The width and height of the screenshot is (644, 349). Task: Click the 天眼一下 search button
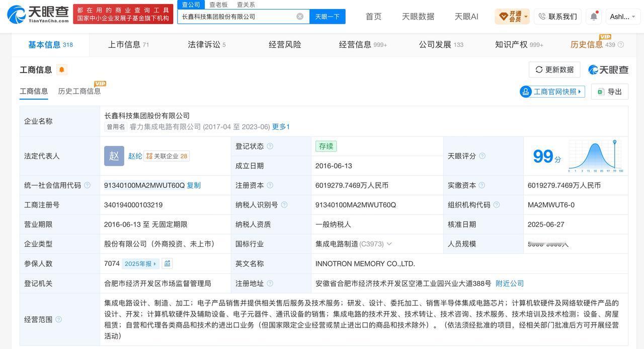(327, 17)
